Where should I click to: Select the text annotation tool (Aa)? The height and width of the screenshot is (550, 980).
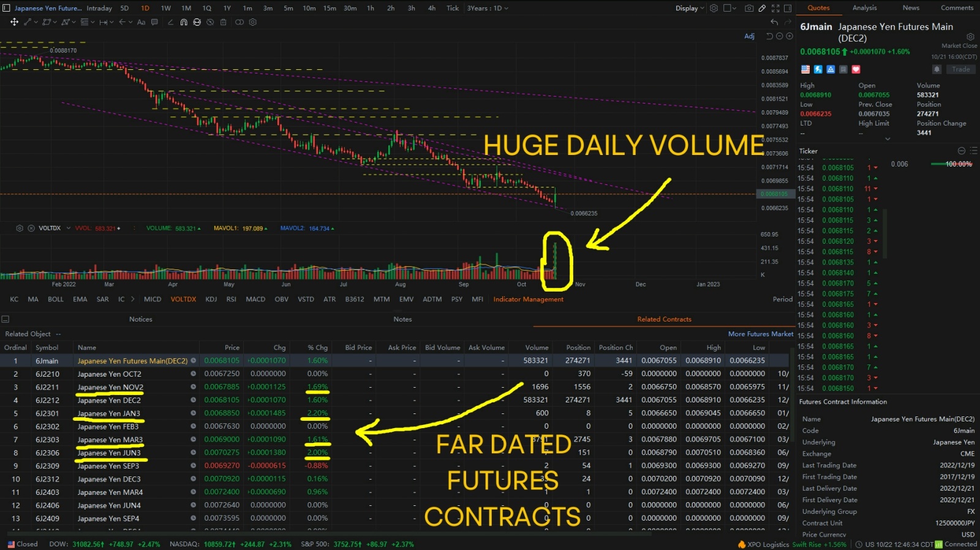[x=141, y=22]
